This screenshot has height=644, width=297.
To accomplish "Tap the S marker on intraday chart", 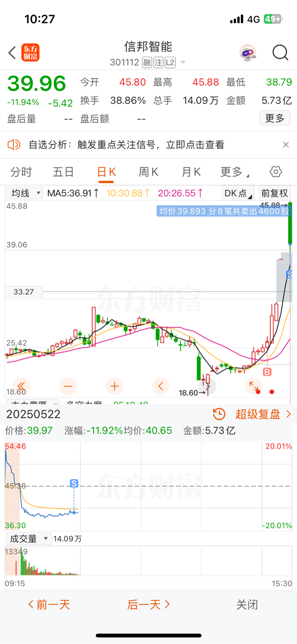I will point(74,483).
